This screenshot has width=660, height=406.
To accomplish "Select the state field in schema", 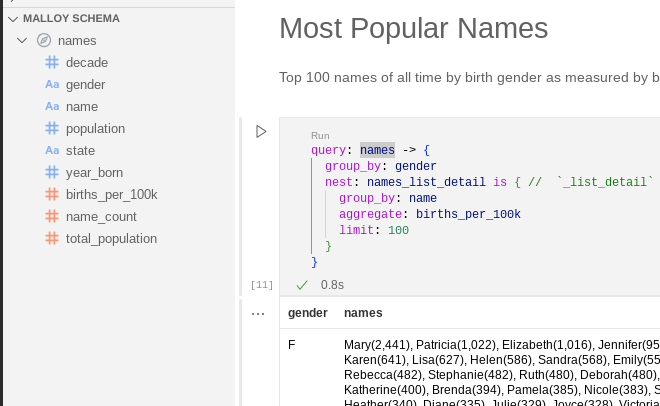I will tap(80, 151).
